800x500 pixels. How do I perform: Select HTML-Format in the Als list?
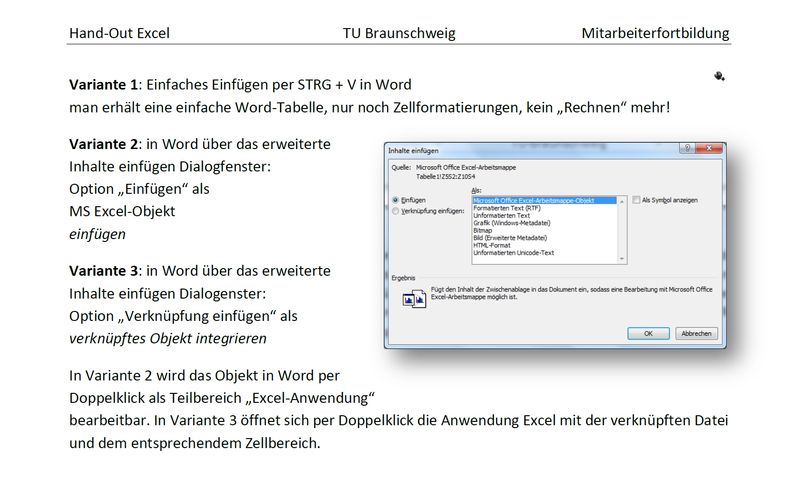point(492,245)
